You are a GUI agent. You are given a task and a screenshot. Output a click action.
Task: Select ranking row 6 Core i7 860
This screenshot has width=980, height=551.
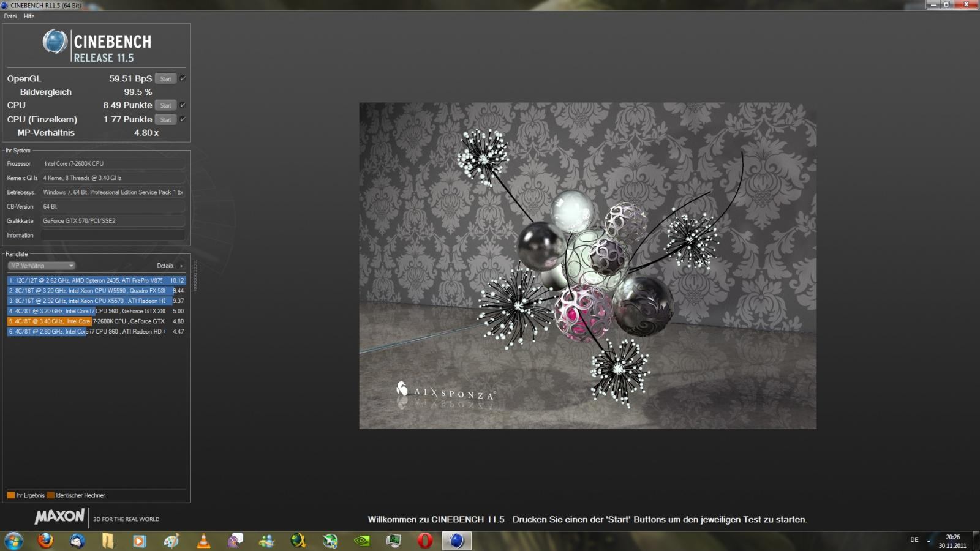click(96, 331)
